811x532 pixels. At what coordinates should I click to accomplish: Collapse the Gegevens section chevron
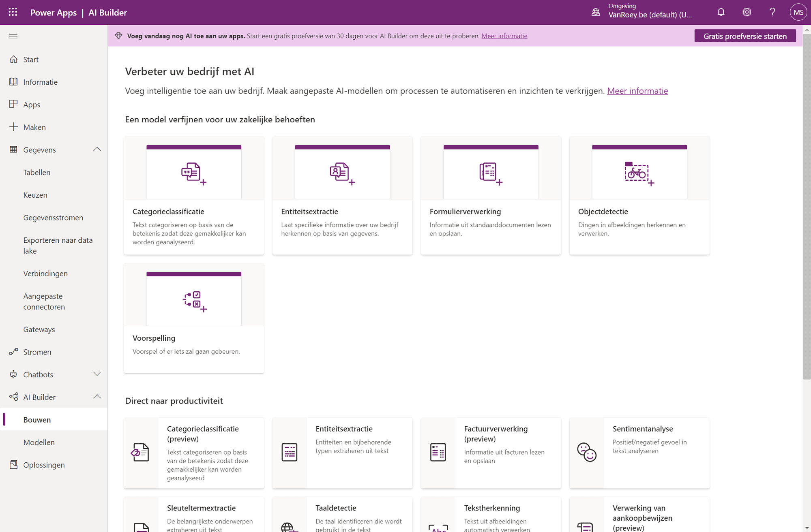pyautogui.click(x=97, y=150)
